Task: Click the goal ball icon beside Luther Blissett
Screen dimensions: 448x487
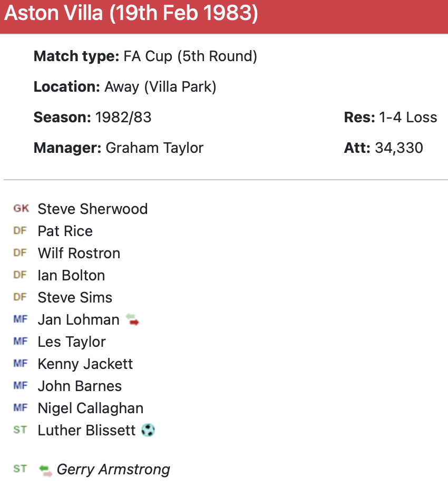Action: coord(148,431)
